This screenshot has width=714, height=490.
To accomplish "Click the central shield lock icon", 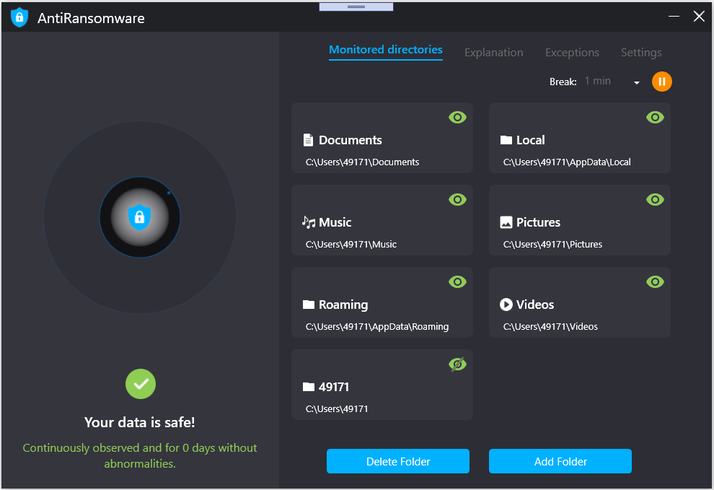I will tap(140, 217).
